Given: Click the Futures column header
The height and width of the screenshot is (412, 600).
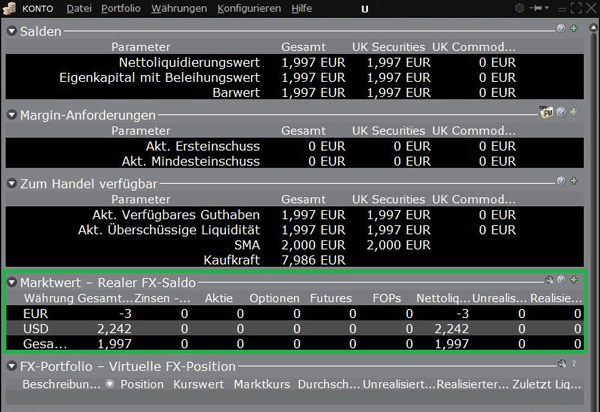Looking at the screenshot, I should pyautogui.click(x=331, y=298).
